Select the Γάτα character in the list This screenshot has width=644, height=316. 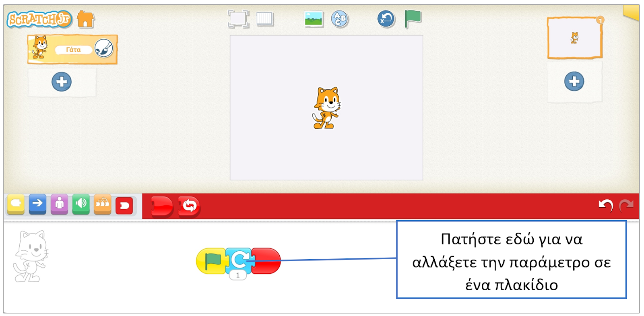[72, 49]
